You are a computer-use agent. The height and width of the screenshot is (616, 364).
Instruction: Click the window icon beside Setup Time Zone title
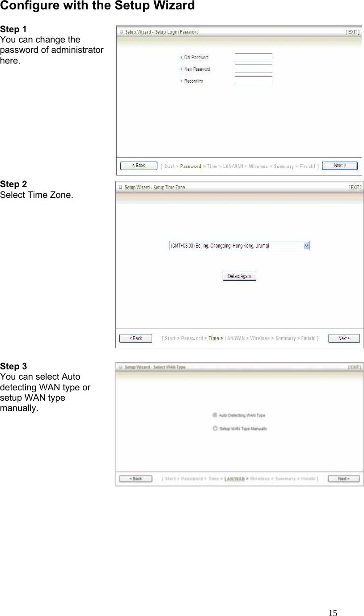point(120,188)
